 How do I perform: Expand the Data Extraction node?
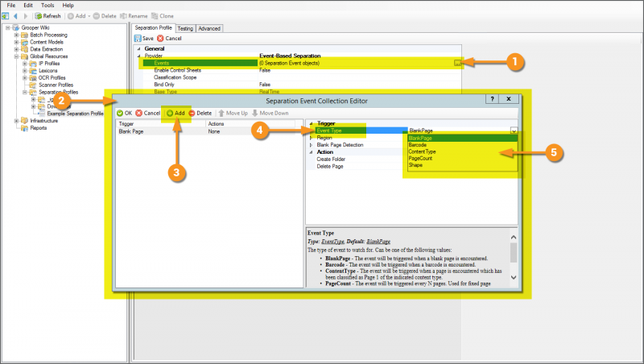pos(16,49)
